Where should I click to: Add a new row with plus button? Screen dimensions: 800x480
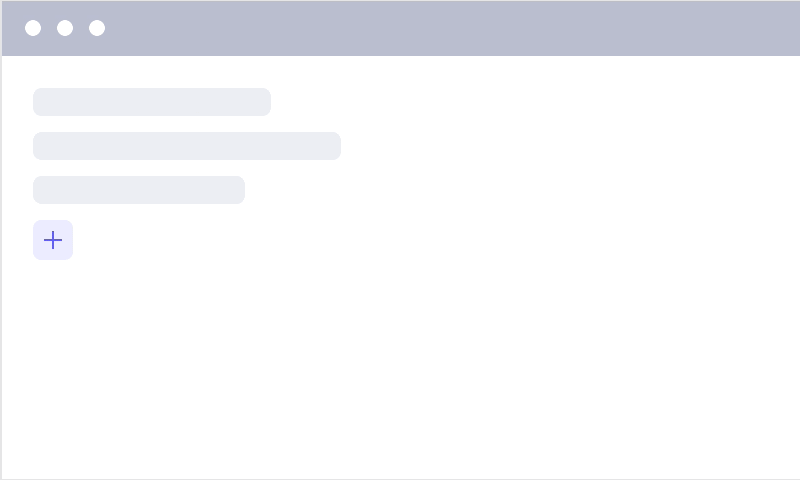click(x=53, y=240)
